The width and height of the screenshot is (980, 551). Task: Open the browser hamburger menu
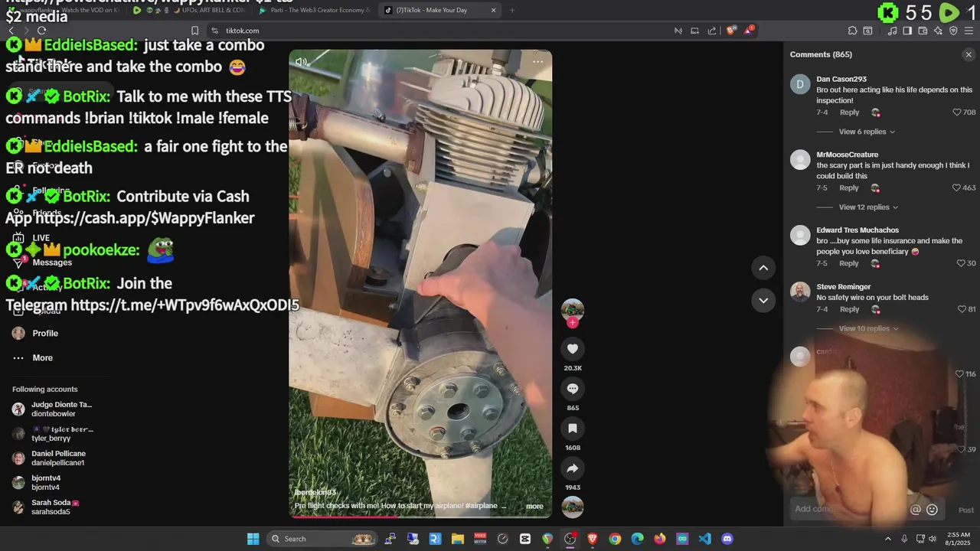click(x=969, y=31)
